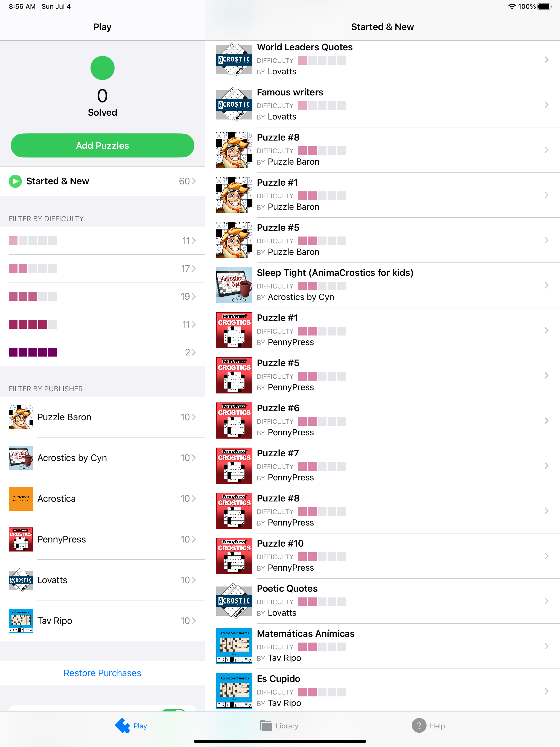The height and width of the screenshot is (747, 560).
Task: Select the Acrostica orange publisher icon
Action: point(21,498)
